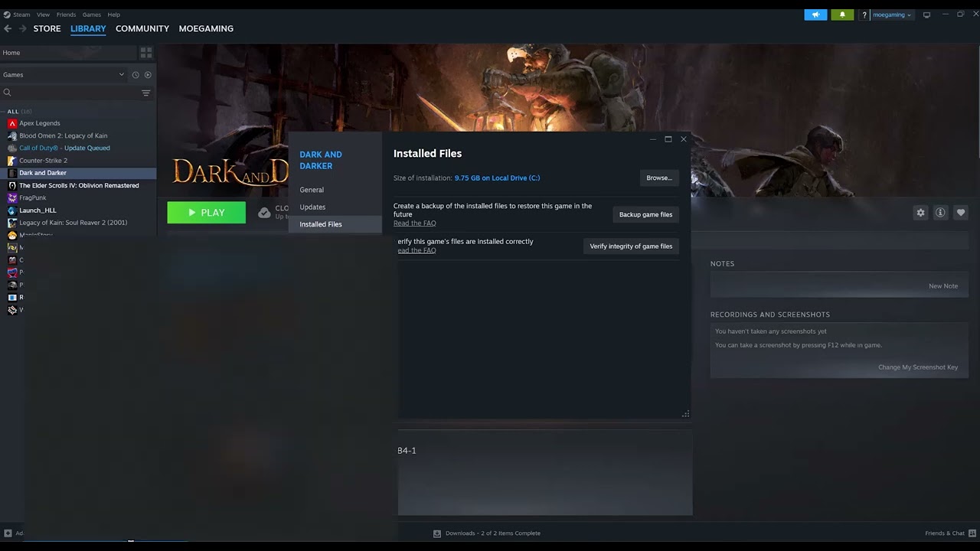980x551 pixels.
Task: Click the 9.75 GB on Local Drive link
Action: point(497,178)
